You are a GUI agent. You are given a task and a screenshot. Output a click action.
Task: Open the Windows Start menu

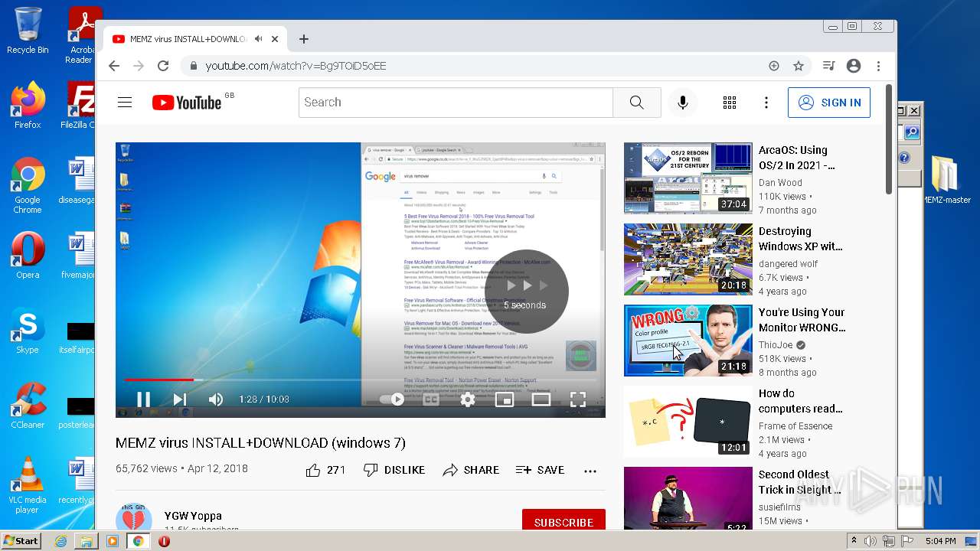21,541
